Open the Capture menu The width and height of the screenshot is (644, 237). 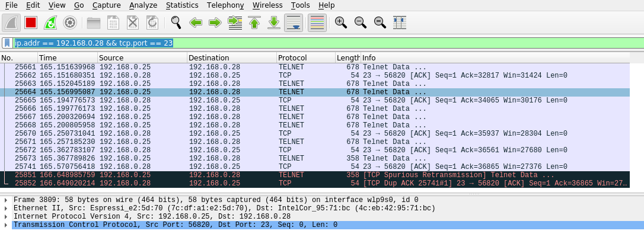point(106,5)
